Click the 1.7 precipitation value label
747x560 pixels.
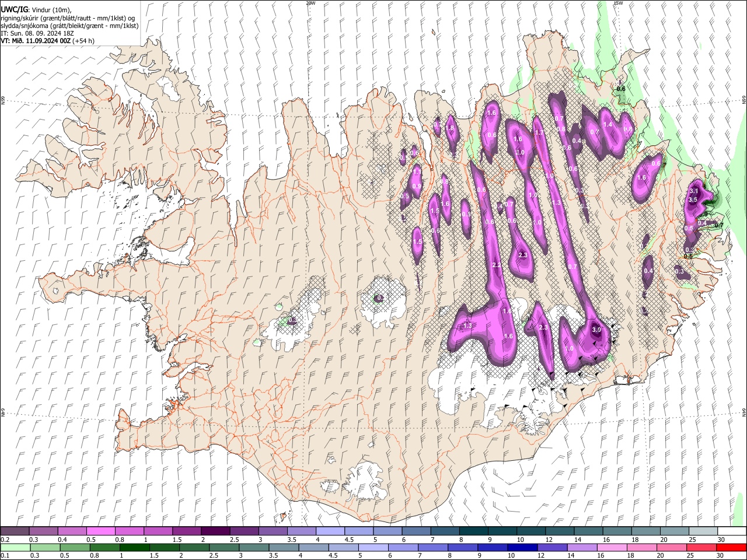click(x=539, y=132)
